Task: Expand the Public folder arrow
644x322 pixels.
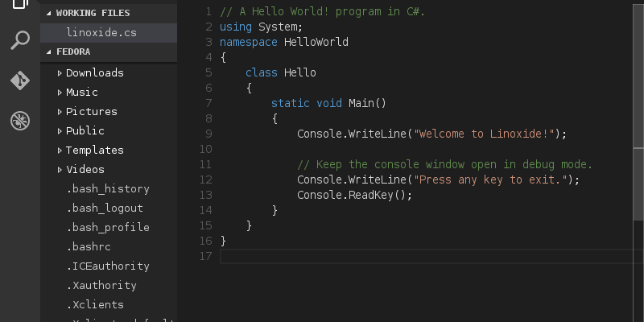Action: (x=60, y=131)
